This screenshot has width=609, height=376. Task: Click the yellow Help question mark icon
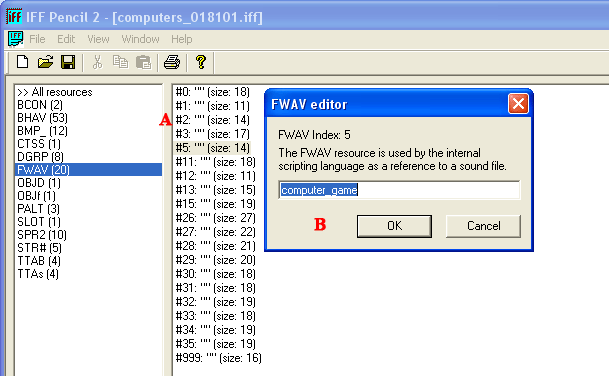click(x=201, y=62)
